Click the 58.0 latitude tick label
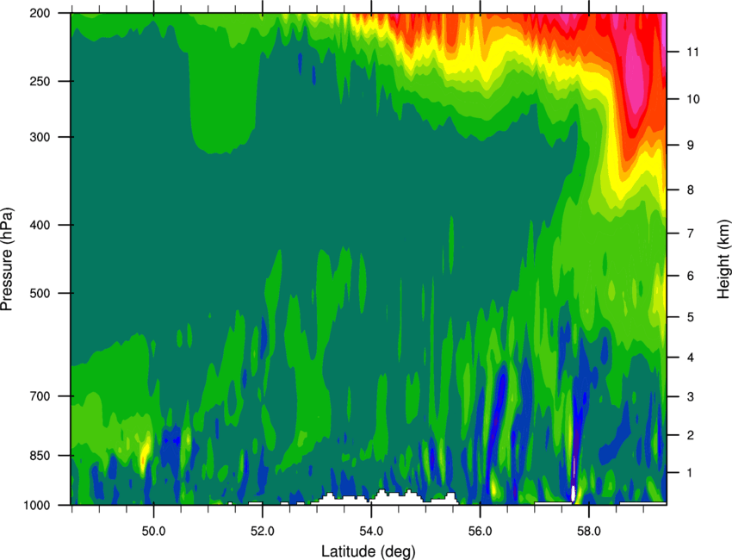The image size is (732, 560). tap(589, 532)
